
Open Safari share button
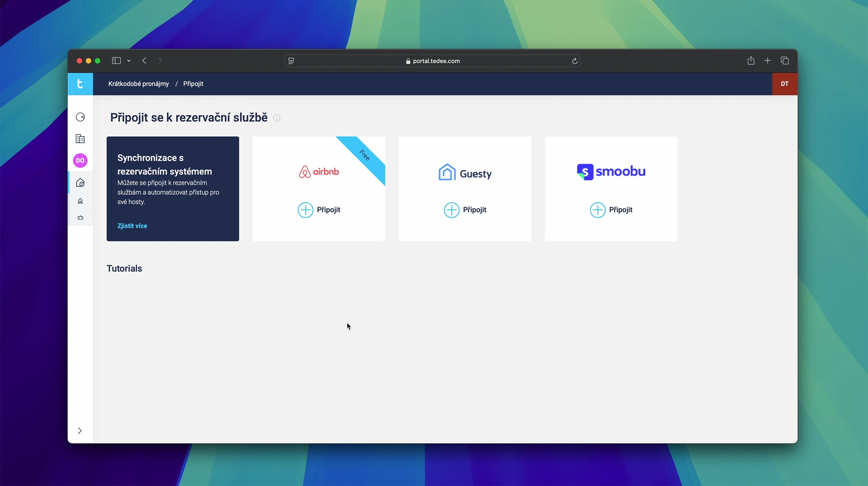(751, 61)
